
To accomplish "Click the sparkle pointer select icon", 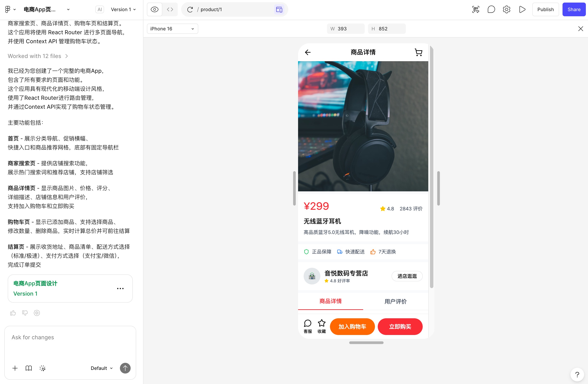I will click(42, 368).
